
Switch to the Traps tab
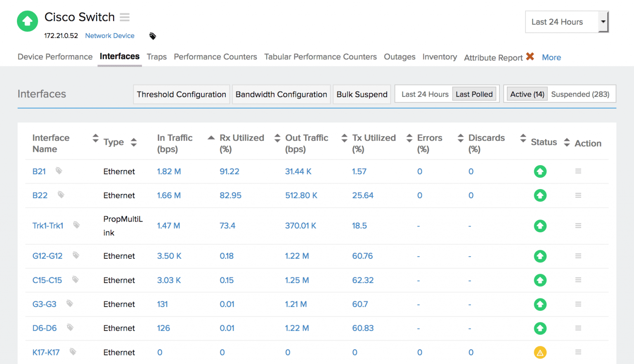click(x=156, y=57)
